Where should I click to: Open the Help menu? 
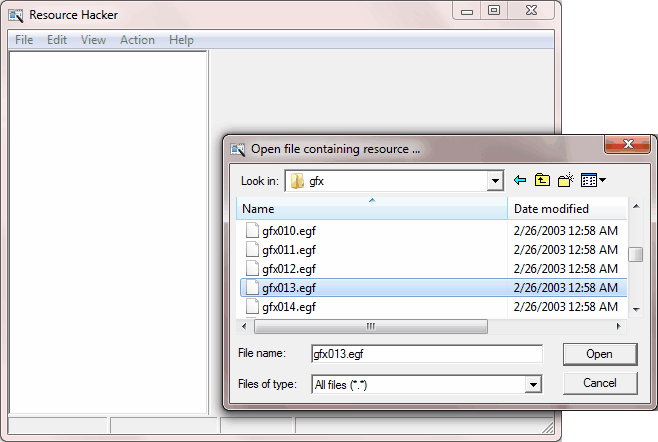click(181, 40)
